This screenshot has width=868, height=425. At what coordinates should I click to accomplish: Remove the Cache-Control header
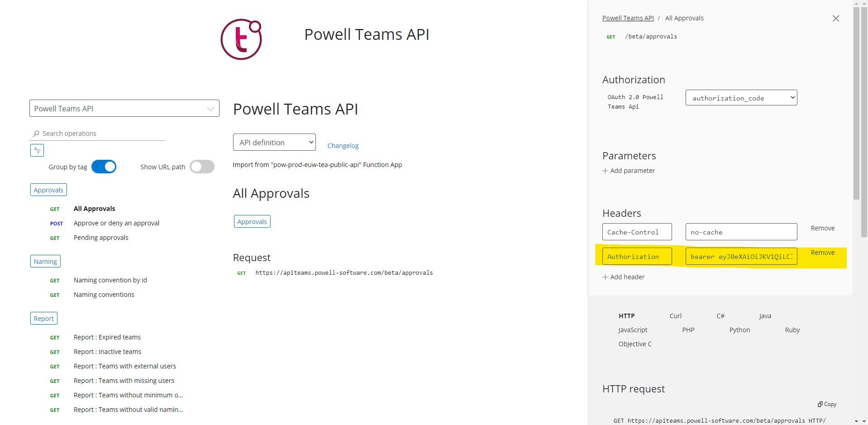point(823,228)
